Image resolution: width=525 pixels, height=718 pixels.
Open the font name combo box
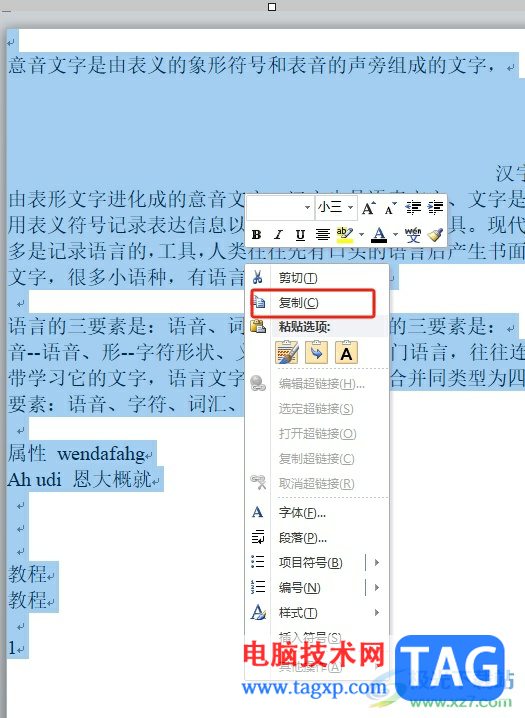point(280,208)
